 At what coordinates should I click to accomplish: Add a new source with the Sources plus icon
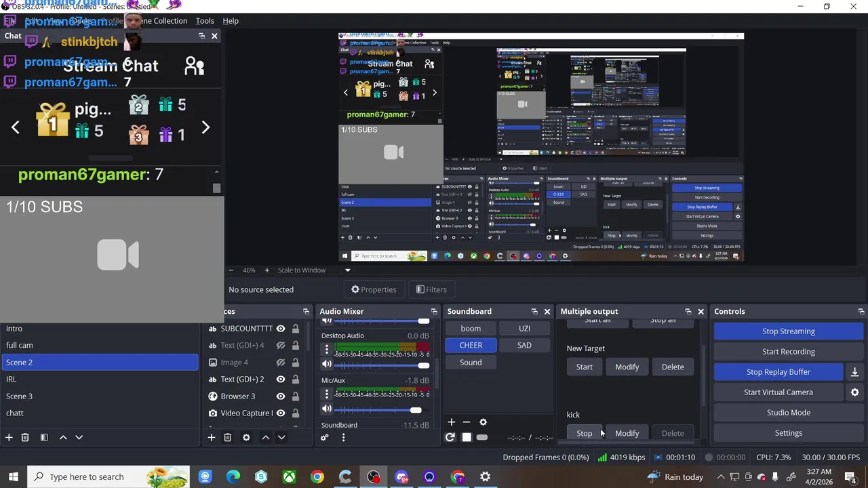click(211, 438)
